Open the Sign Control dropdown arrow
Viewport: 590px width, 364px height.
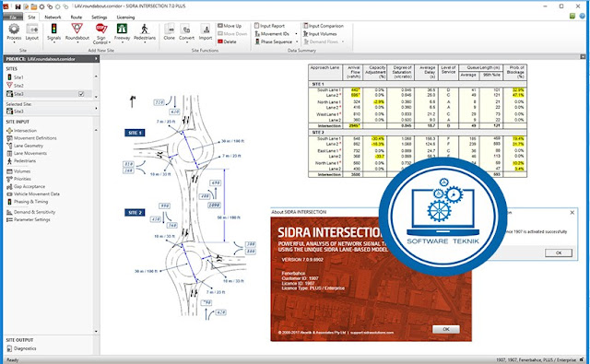coord(110,42)
